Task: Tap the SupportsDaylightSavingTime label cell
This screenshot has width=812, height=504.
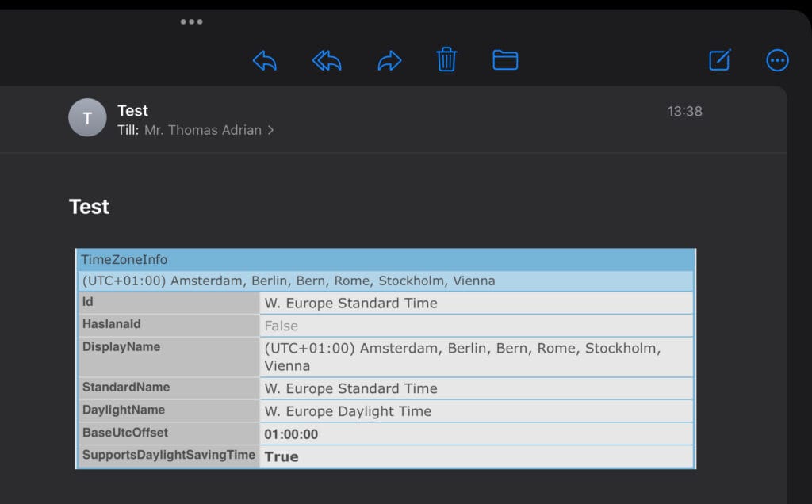Action: tap(168, 456)
